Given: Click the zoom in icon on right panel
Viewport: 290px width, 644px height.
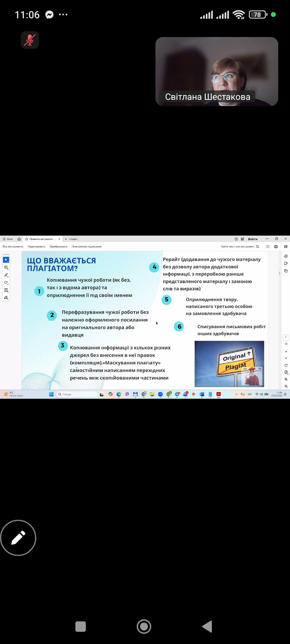Looking at the screenshot, I should point(286,379).
